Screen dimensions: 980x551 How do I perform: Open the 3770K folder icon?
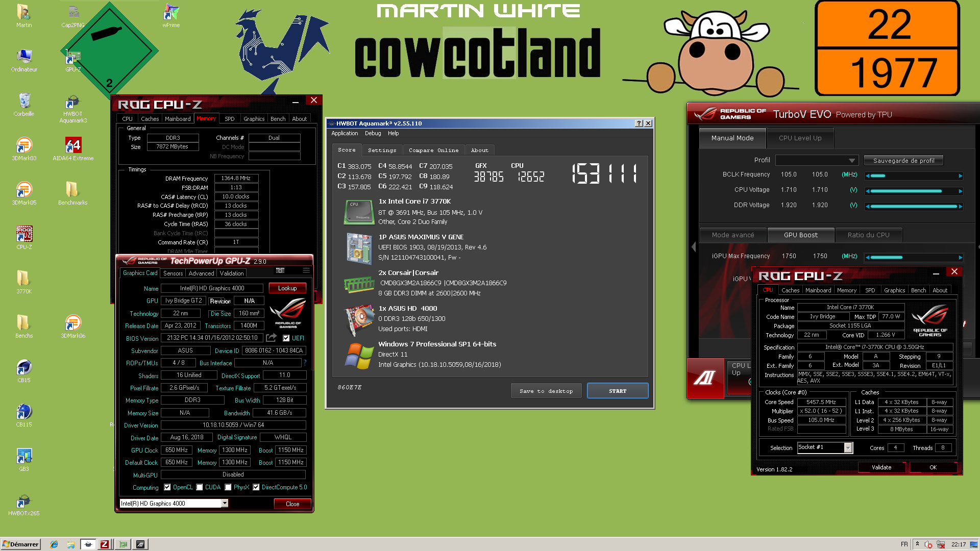tap(24, 282)
